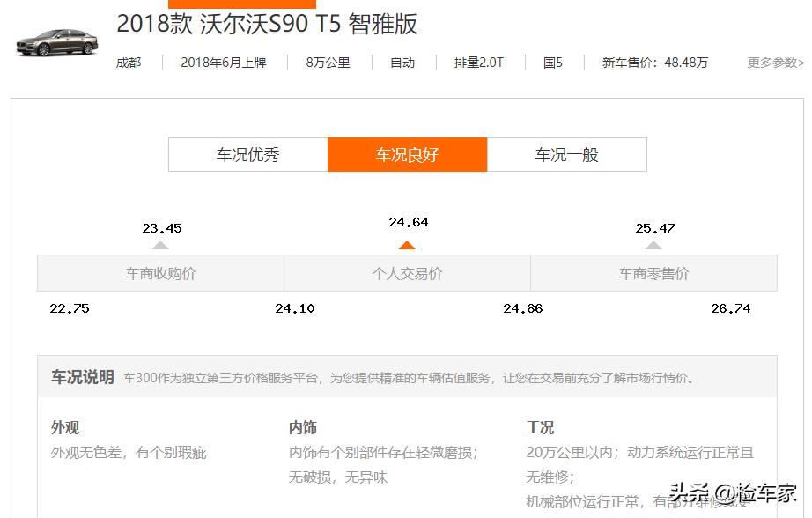
Task: Click the gray marker below 23.45
Action: [160, 245]
